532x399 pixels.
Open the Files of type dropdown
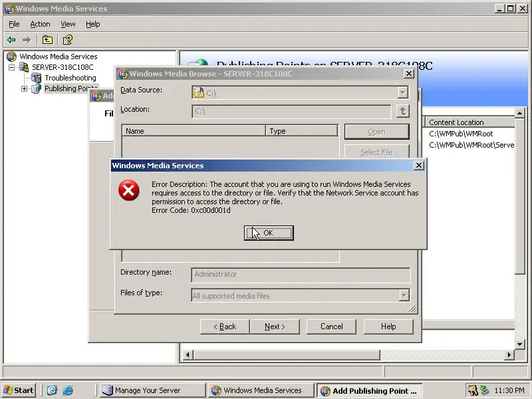pyautogui.click(x=404, y=295)
